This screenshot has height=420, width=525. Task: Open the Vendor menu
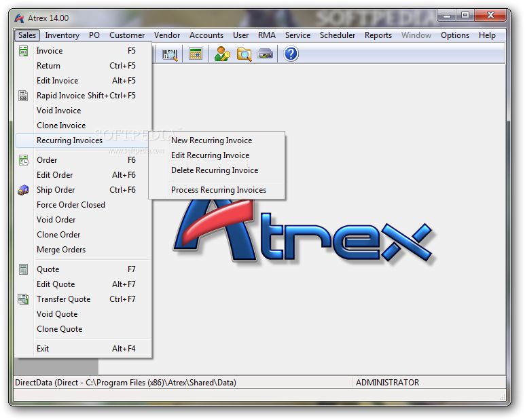point(167,35)
